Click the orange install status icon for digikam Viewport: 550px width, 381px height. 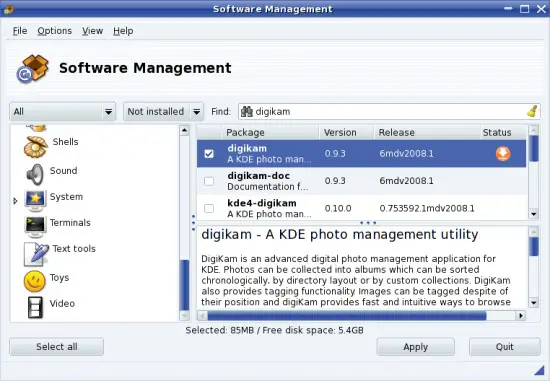503,154
